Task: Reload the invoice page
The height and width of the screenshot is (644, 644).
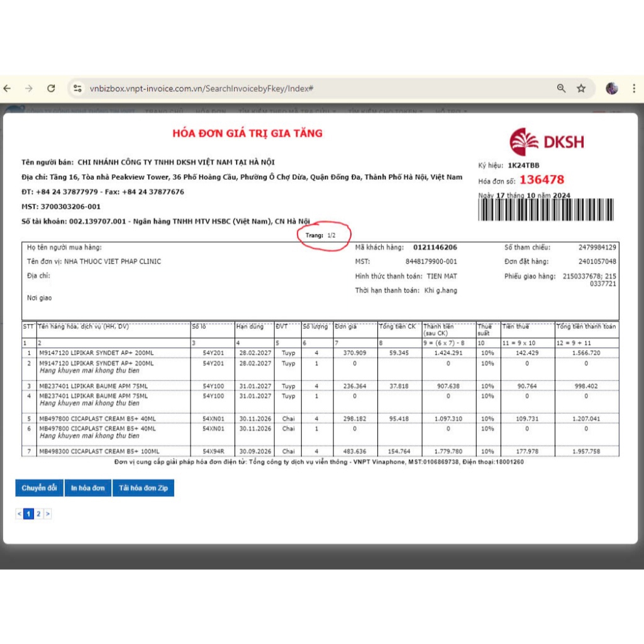Action: pyautogui.click(x=51, y=89)
